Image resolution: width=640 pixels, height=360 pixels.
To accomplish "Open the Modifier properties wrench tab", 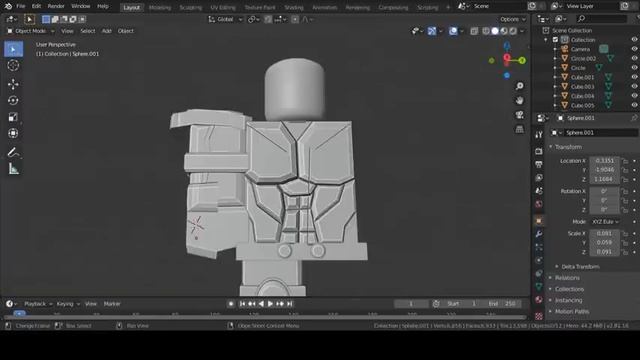I will pyautogui.click(x=539, y=234).
